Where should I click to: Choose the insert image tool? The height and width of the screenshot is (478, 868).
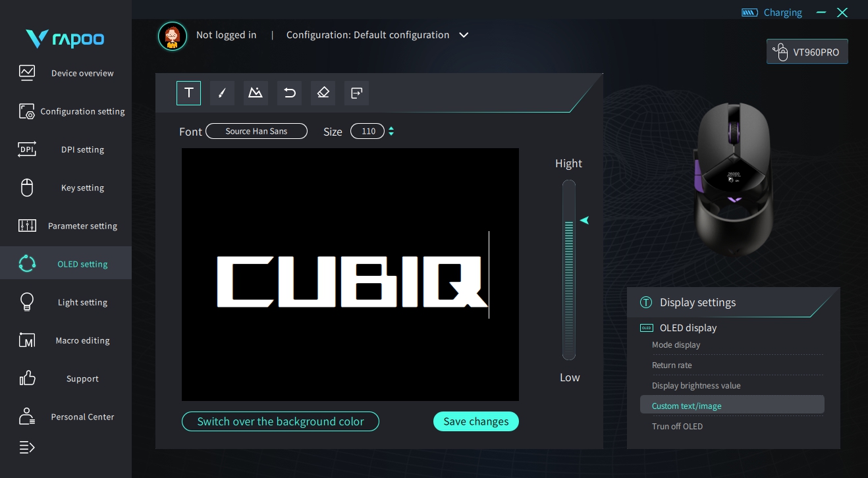click(256, 93)
